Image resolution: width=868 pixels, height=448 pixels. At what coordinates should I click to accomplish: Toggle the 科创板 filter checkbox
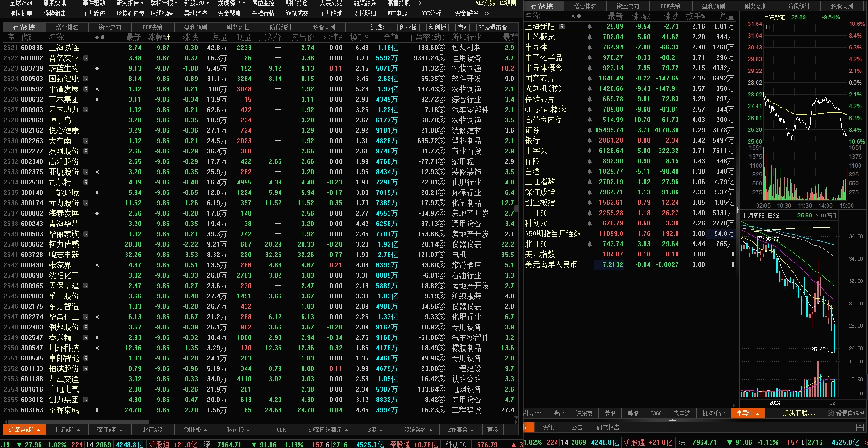pos(422,27)
